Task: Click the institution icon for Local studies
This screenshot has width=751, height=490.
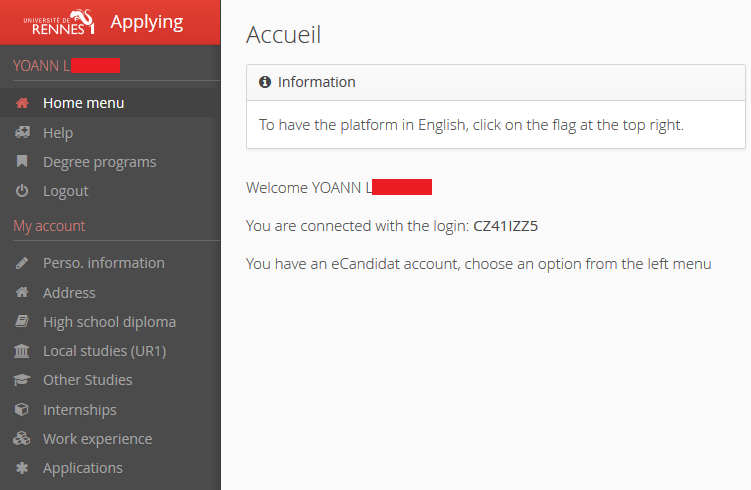Action: coord(22,351)
